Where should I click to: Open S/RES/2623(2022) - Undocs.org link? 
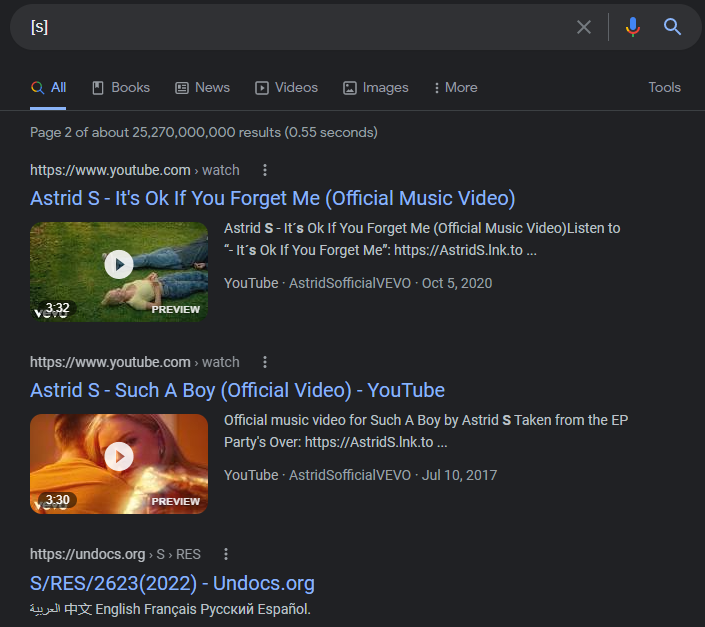pyautogui.click(x=172, y=583)
